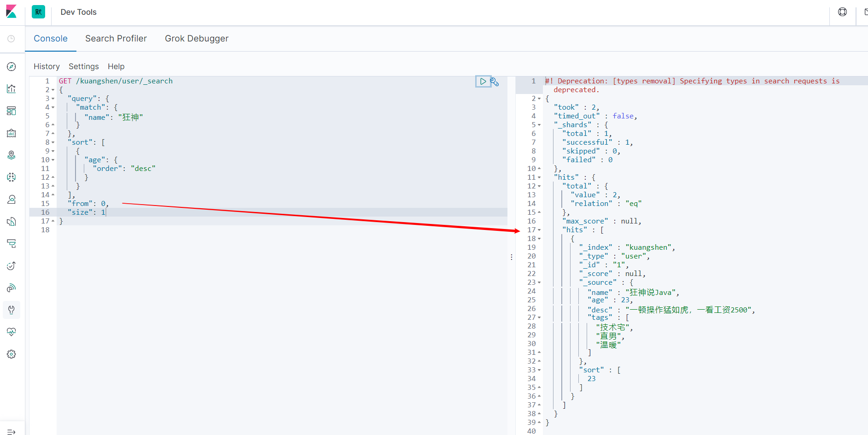Open the console History
Viewport: 868px width, 435px height.
[47, 66]
